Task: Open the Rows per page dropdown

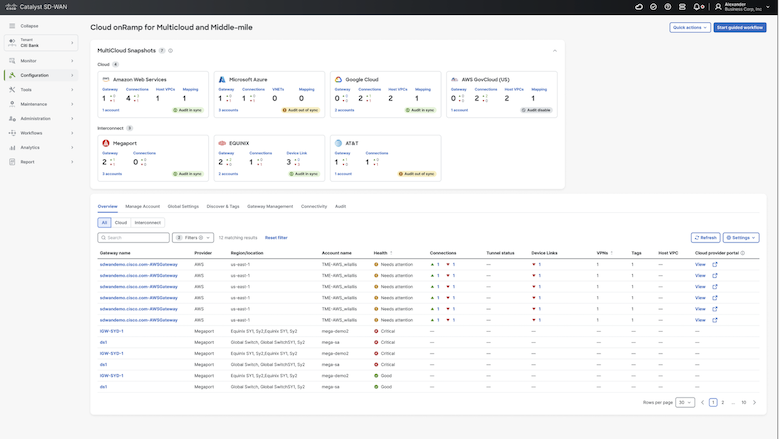Action: pos(684,402)
